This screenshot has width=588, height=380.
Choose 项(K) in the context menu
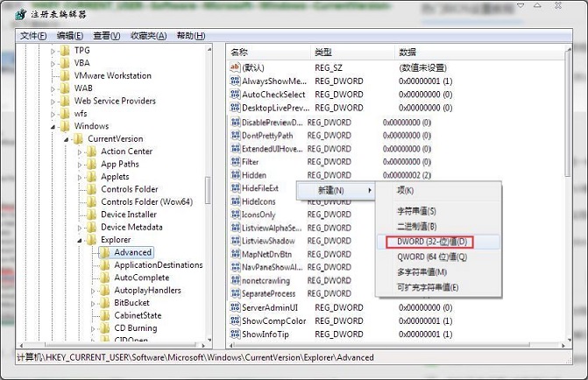(406, 190)
